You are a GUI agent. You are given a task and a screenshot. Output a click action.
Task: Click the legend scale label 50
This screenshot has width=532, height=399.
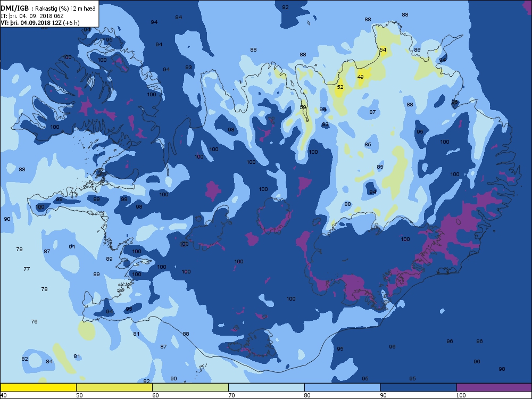tap(79, 395)
